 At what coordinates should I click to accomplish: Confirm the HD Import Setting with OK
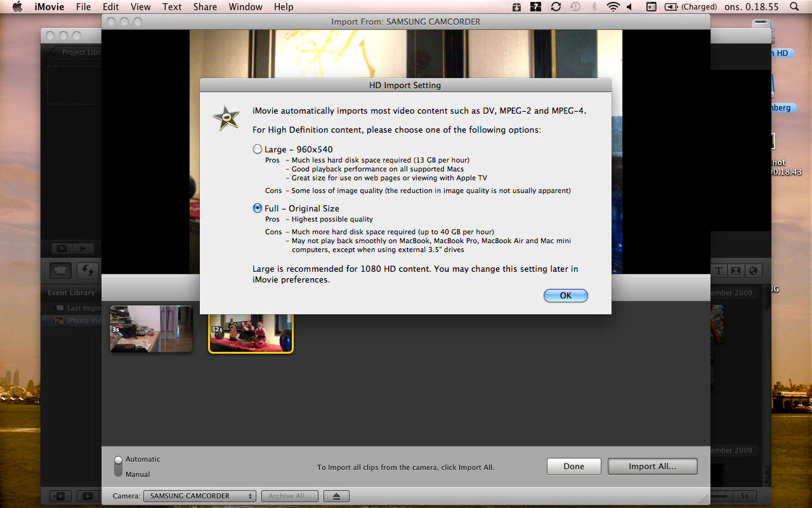(566, 295)
